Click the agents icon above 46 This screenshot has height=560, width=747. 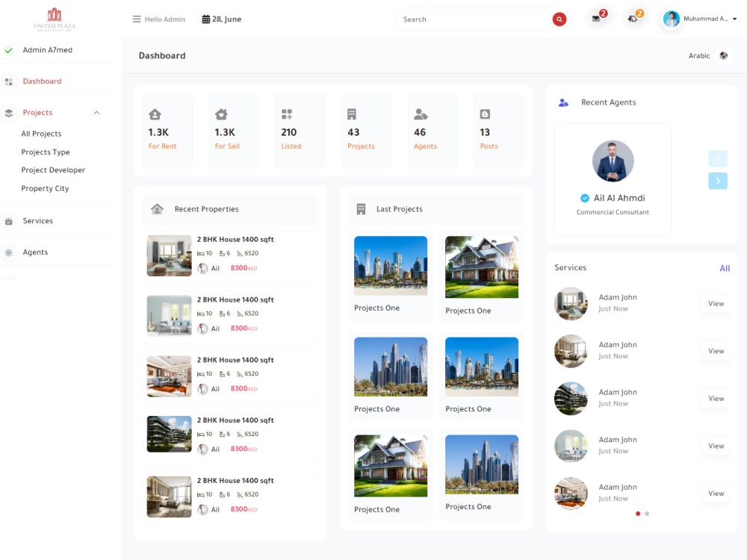[x=420, y=114]
